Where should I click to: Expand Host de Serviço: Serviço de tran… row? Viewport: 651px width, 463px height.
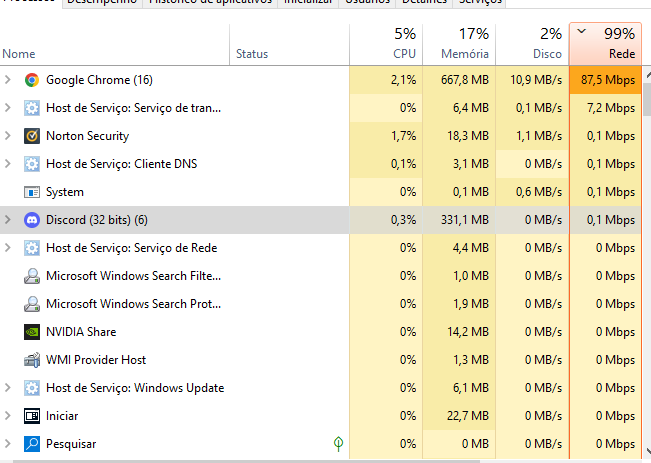click(7, 108)
